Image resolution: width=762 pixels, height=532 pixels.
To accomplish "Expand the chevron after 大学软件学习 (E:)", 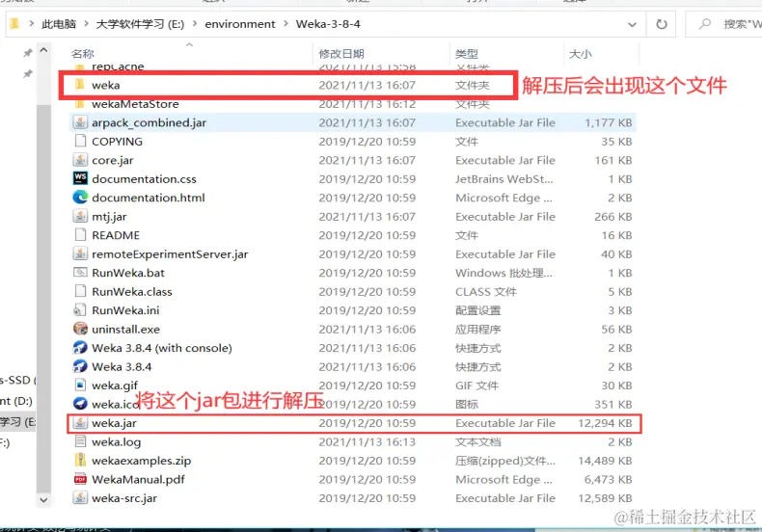I will tap(195, 24).
